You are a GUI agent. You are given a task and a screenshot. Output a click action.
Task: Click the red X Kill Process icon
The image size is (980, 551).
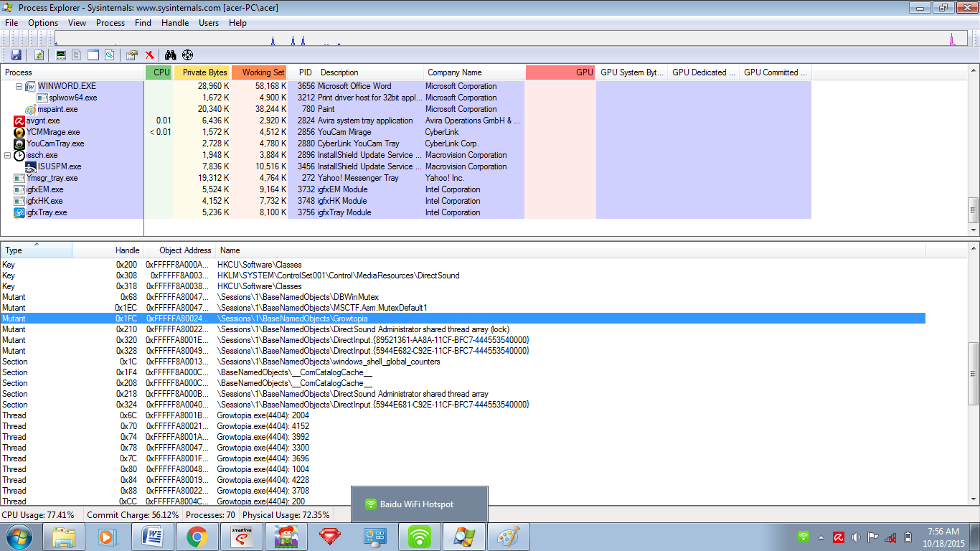click(149, 55)
